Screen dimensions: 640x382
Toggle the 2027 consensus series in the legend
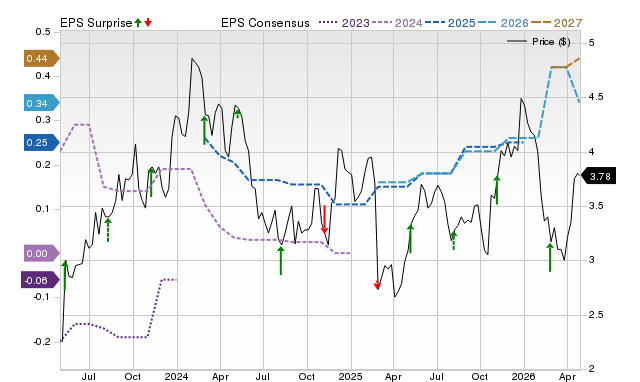[x=556, y=23]
